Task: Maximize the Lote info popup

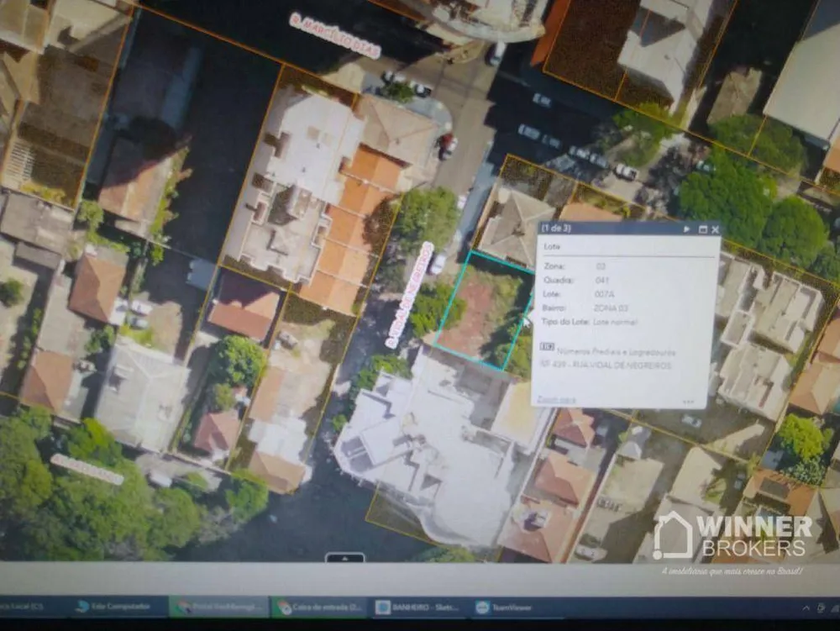Action: (x=703, y=229)
